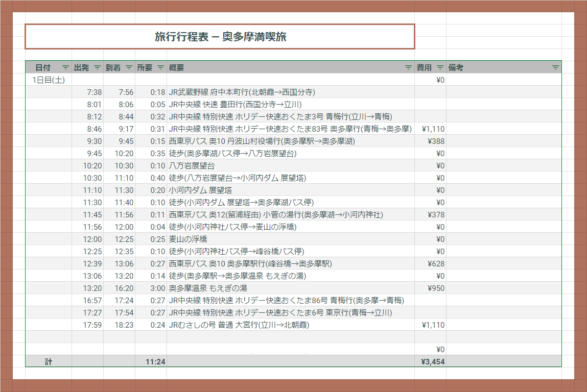The height and width of the screenshot is (392, 587).
Task: Click the 出発 column filter icon
Action: pos(97,67)
